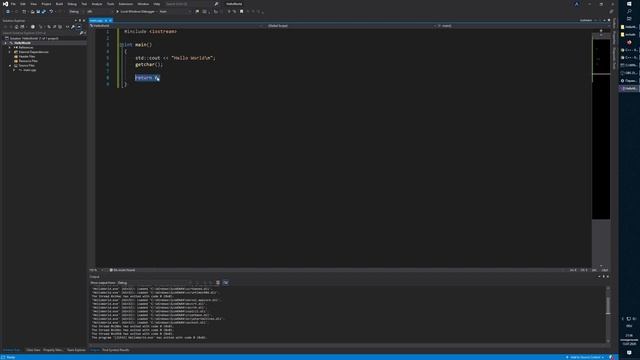Open the Build menu
This screenshot has height=360, width=640.
60,4
